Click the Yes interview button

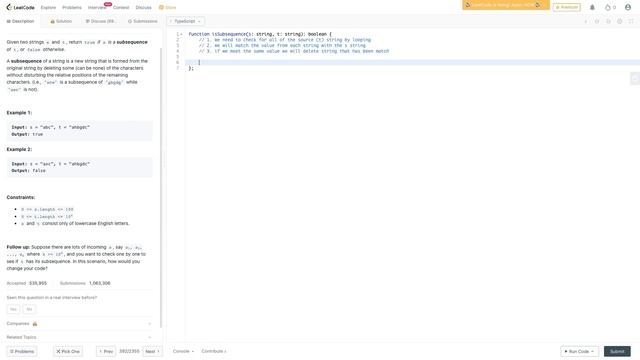(13, 309)
